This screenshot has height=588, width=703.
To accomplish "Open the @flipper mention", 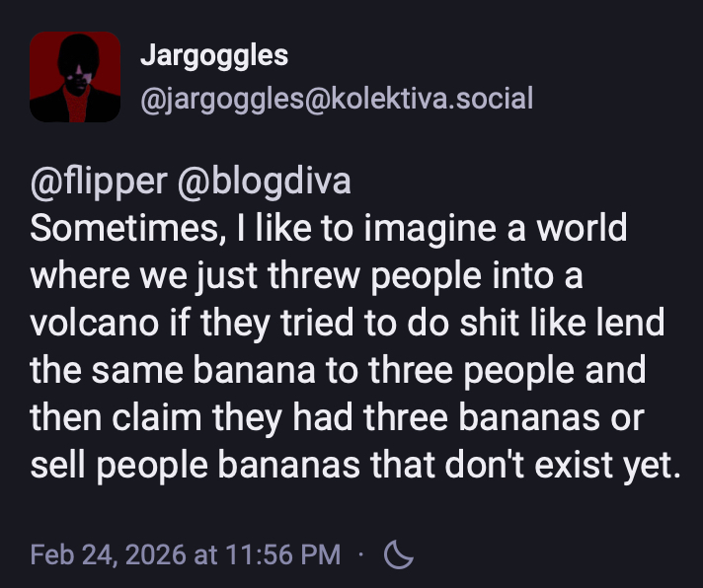I will [99, 184].
